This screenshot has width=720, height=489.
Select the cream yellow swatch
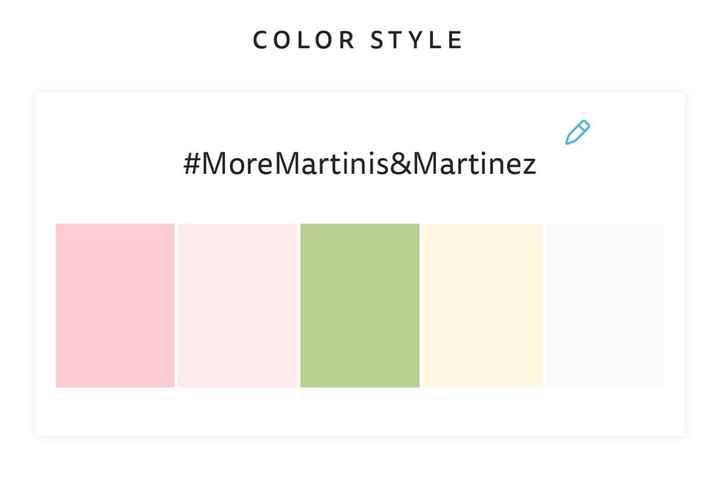tap(482, 305)
